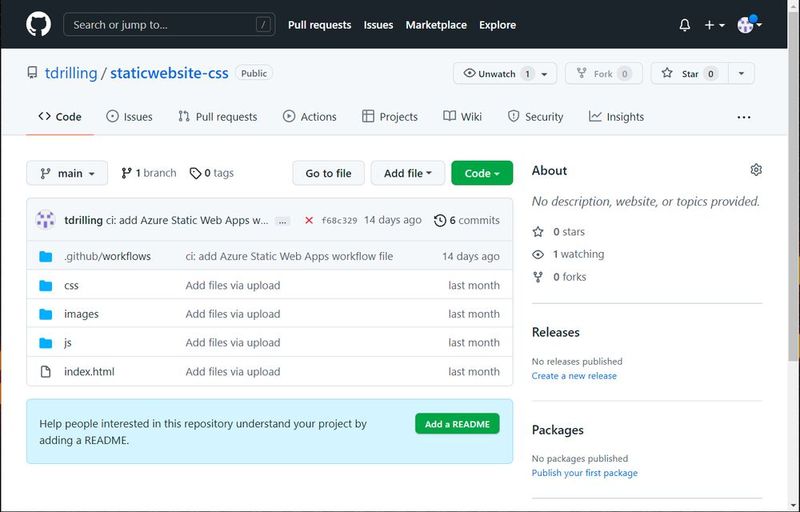
Task: Click Publish your first package link
Action: pyautogui.click(x=585, y=473)
